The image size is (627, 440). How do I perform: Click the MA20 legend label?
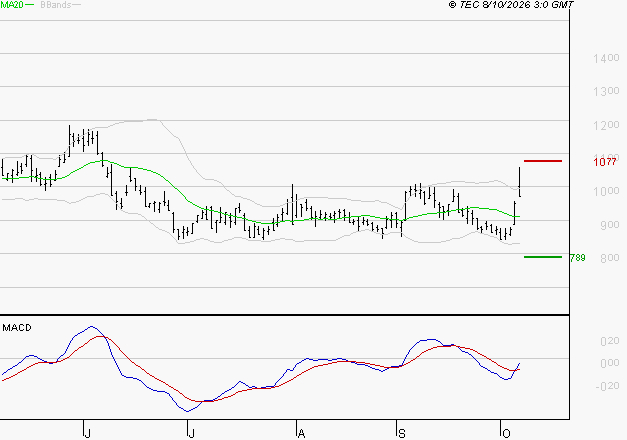(11, 5)
